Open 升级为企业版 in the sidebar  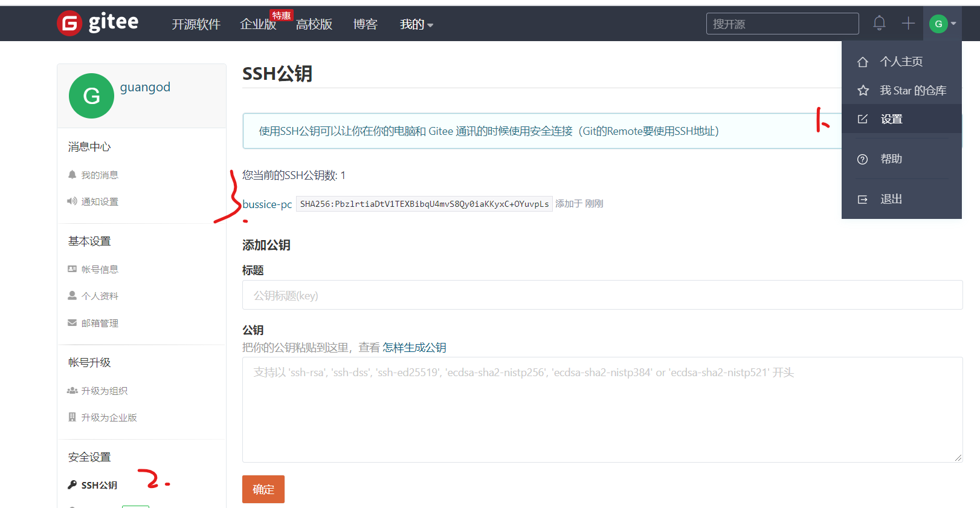click(109, 417)
